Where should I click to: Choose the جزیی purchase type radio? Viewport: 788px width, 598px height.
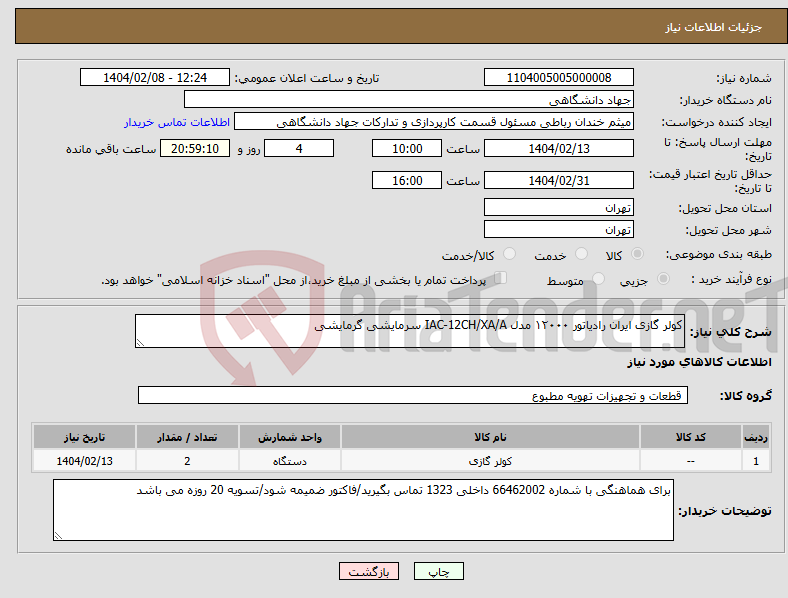663,278
